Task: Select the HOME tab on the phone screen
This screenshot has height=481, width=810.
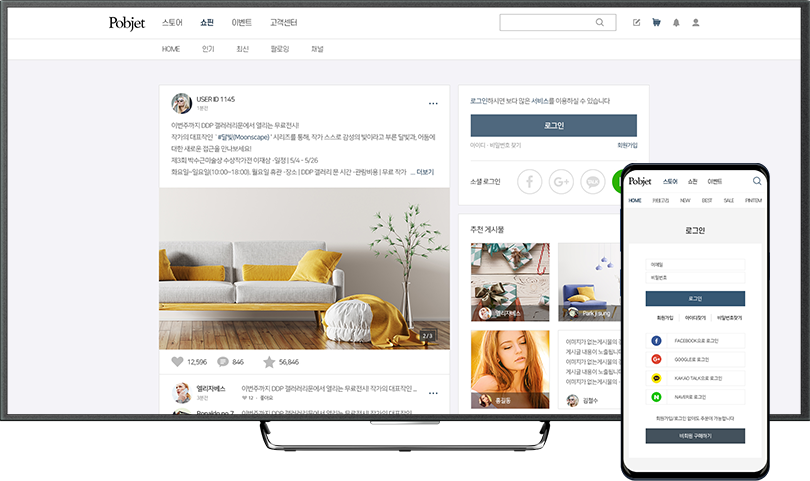Action: 635,200
